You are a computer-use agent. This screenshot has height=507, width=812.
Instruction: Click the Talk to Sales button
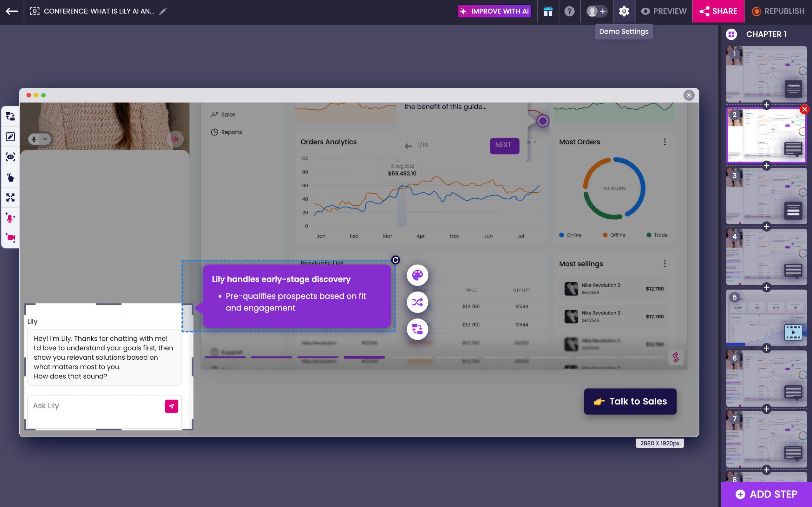coord(630,401)
